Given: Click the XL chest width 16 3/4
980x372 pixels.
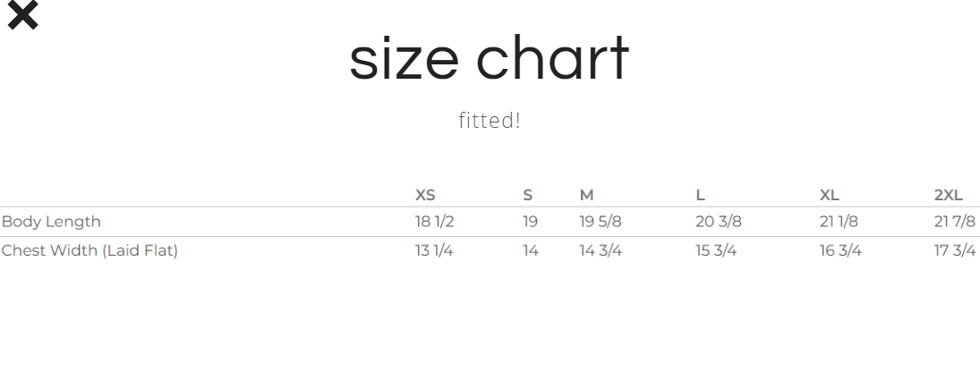Looking at the screenshot, I should click(840, 251).
